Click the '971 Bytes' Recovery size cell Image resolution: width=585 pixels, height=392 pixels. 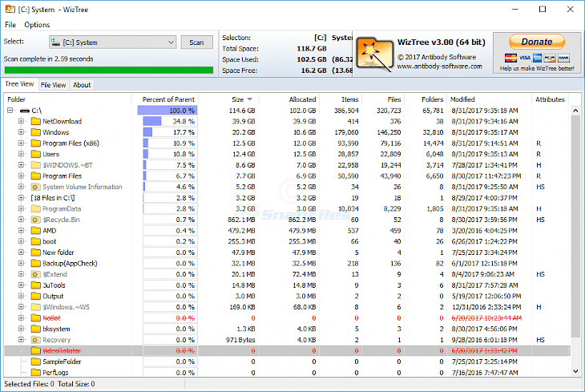pos(240,340)
